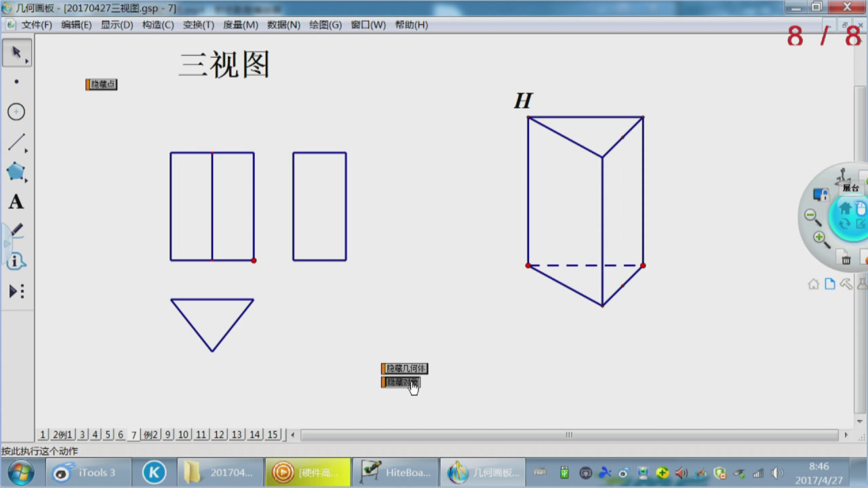Select the Information tool
This screenshot has width=868, height=488.
point(16,261)
